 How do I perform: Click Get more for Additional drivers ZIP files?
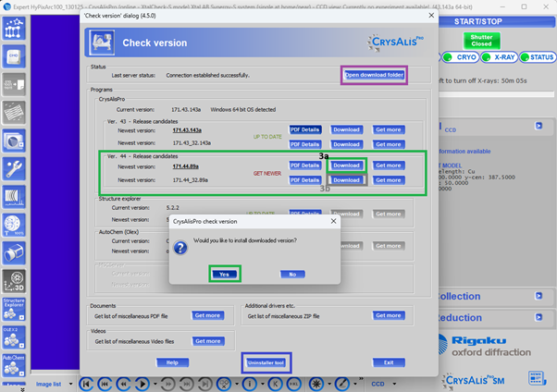[389, 315]
